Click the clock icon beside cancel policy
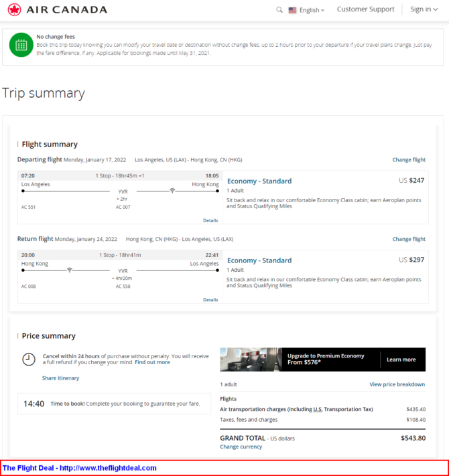 click(29, 360)
